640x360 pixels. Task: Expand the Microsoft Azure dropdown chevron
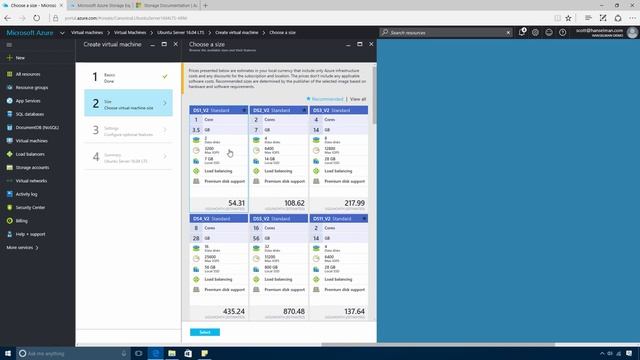tap(62, 33)
